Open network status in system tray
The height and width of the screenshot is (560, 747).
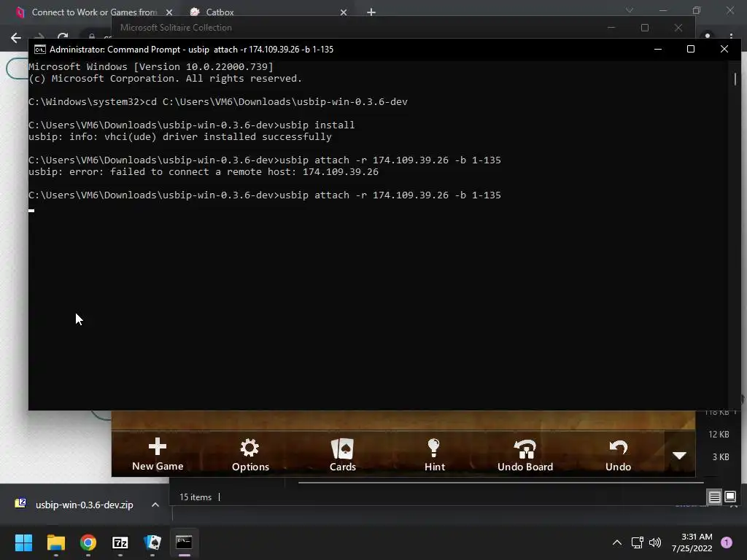[x=637, y=542]
